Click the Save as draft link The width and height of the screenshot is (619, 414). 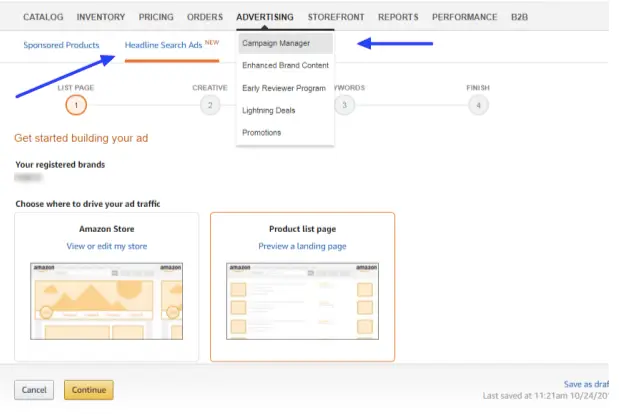(586, 384)
